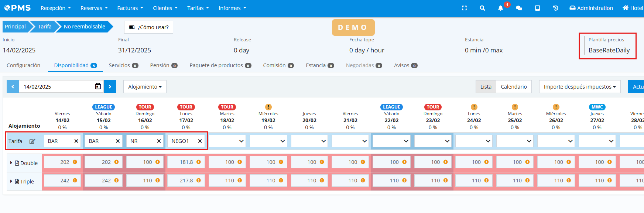Switch to the Servicios tab
This screenshot has width=644, height=213.
123,65
